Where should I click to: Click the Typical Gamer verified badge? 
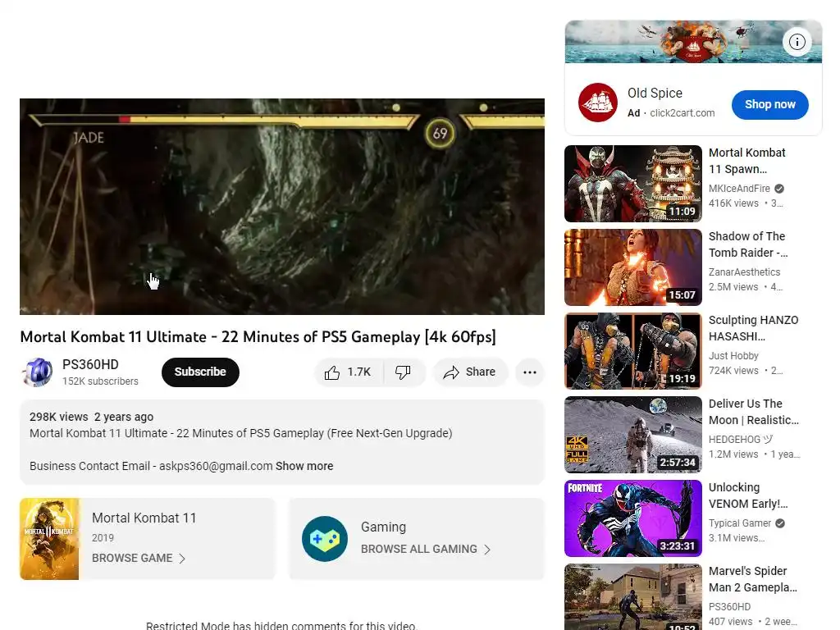pos(781,523)
